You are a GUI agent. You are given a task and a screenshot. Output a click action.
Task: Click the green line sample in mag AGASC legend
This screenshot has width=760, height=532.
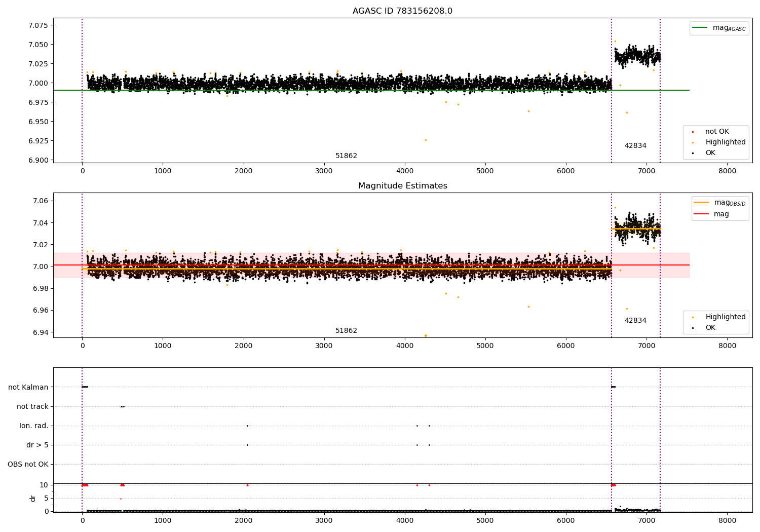700,28
